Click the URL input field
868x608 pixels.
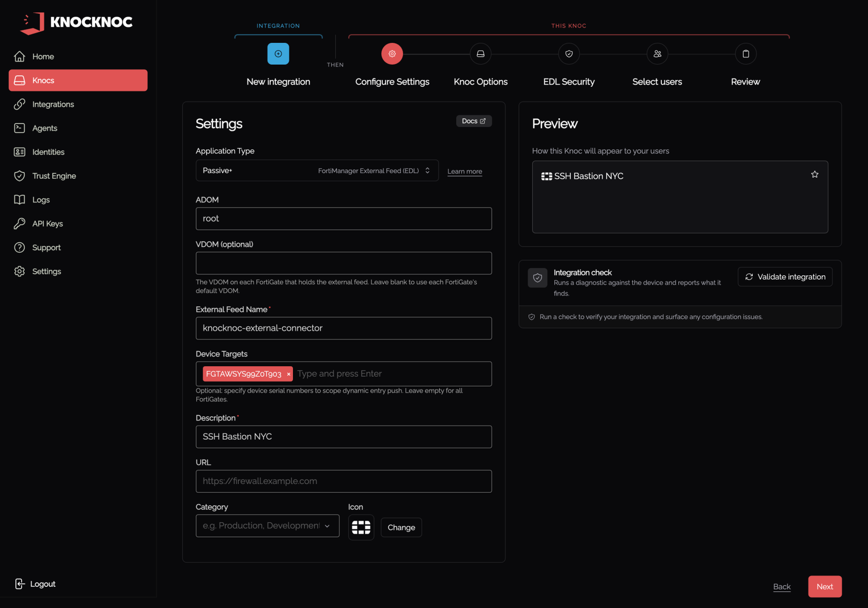tap(344, 481)
